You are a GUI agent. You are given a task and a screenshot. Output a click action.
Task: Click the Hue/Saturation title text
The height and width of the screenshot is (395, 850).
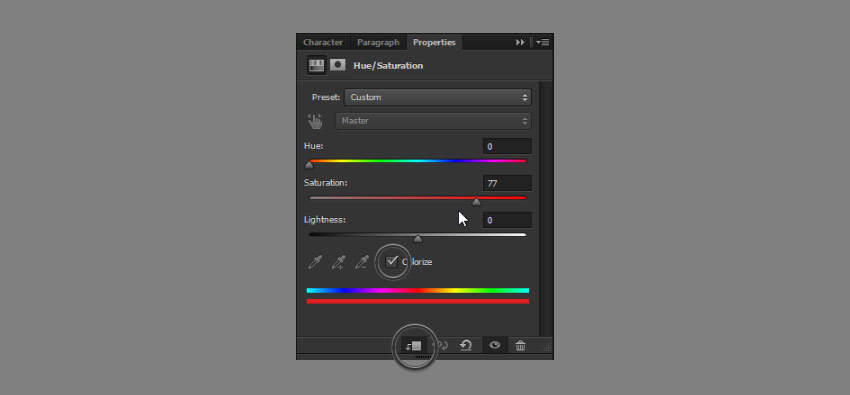click(388, 66)
